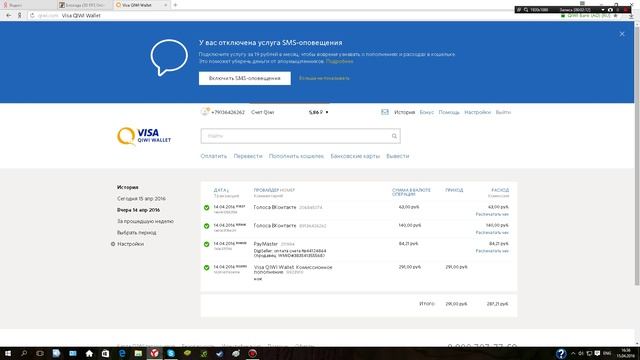Click Включить SMS-оповещения button
This screenshot has width=640, height=360.
(x=244, y=78)
